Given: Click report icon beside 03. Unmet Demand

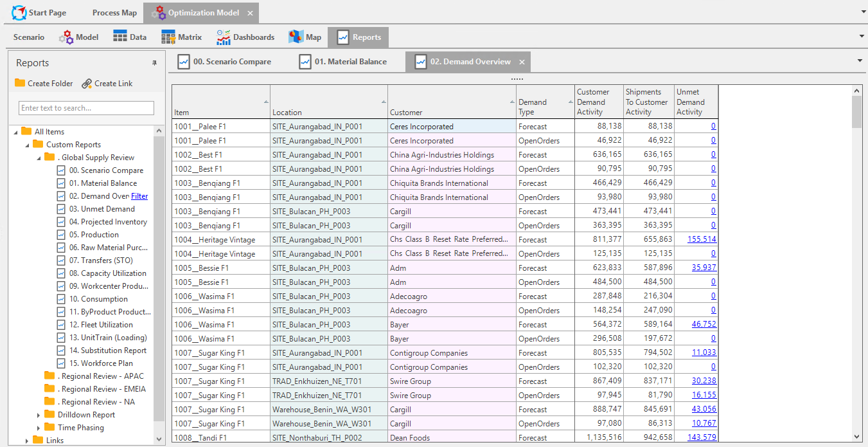Looking at the screenshot, I should pyautogui.click(x=61, y=209).
